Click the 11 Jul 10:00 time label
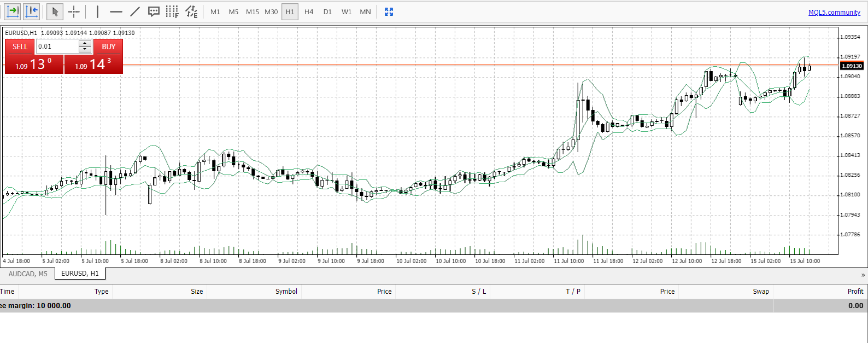The image size is (868, 343). [x=568, y=261]
